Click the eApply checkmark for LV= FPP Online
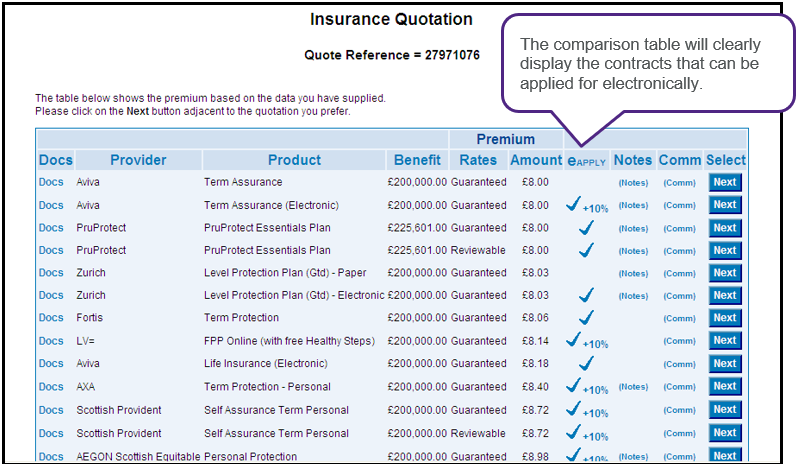The height and width of the screenshot is (468, 799). (x=574, y=340)
